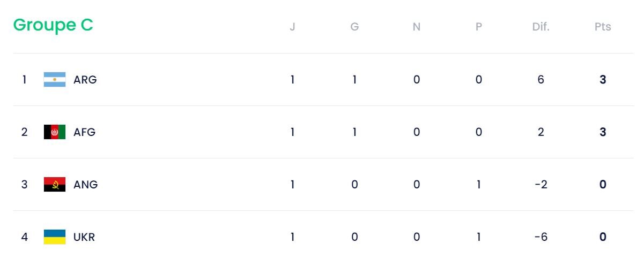
Task: Click the Argentina flag icon
Action: [x=55, y=80]
